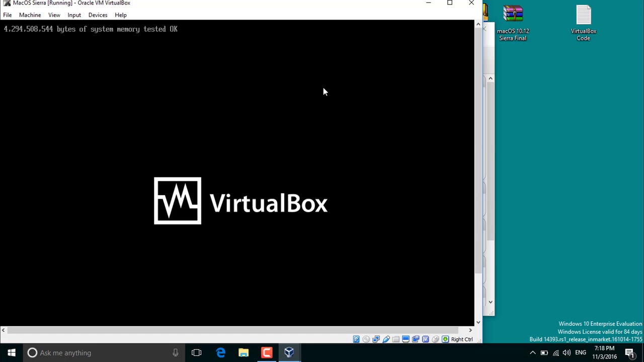Launch Microsoft Edge from taskbar
Screen dimensions: 644x362
click(x=220, y=353)
